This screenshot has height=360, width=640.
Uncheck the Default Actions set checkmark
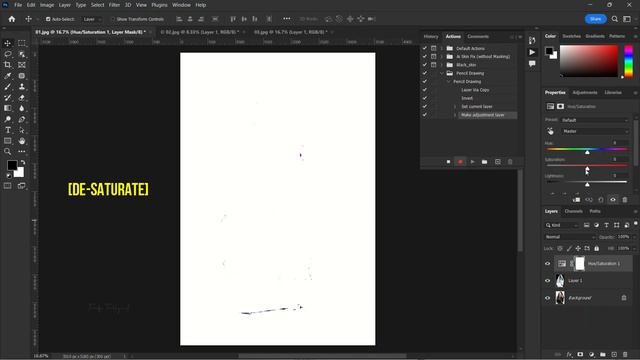pyautogui.click(x=424, y=48)
